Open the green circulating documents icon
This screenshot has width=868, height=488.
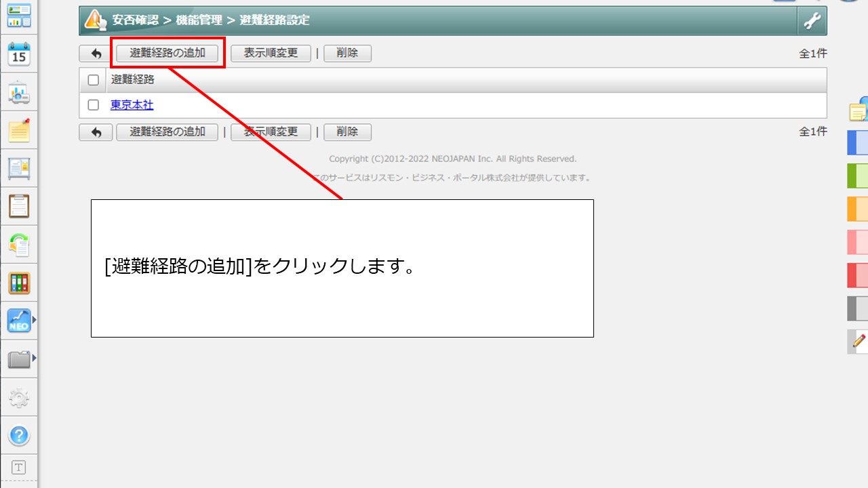(x=19, y=245)
